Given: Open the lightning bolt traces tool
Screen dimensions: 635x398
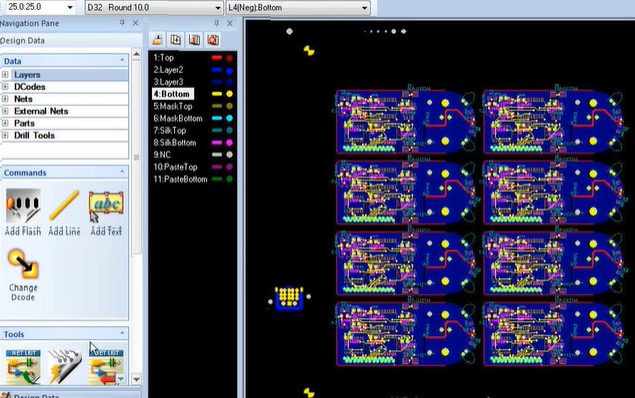Looking at the screenshot, I should (x=64, y=367).
